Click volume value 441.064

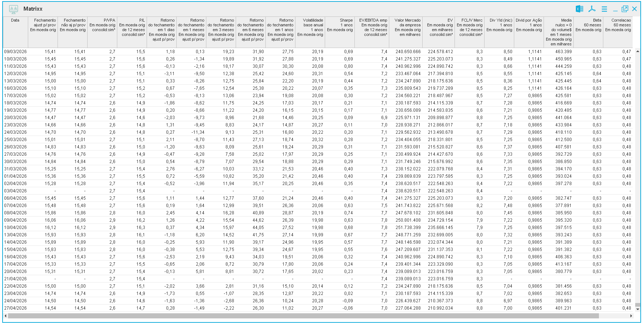(x=563, y=118)
